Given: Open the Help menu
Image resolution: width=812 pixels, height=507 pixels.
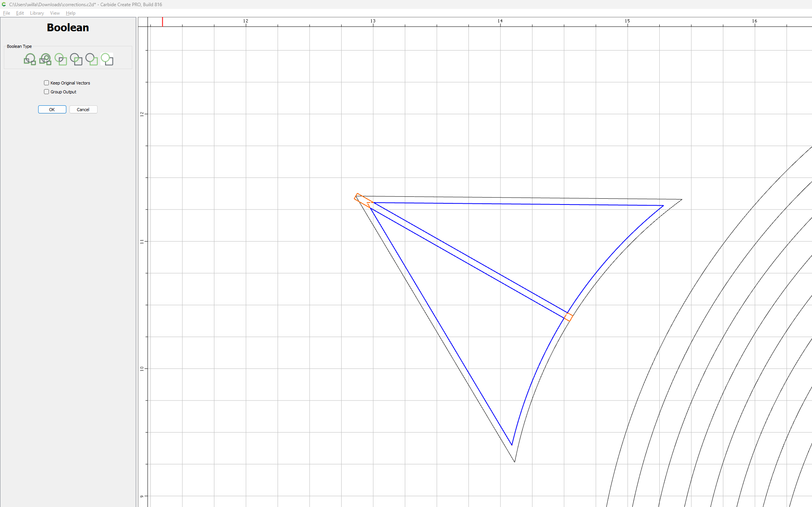Looking at the screenshot, I should click(71, 13).
